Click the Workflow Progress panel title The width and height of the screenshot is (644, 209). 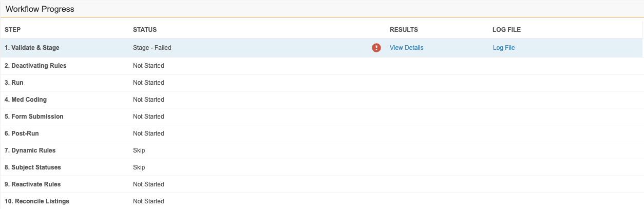[x=40, y=9]
